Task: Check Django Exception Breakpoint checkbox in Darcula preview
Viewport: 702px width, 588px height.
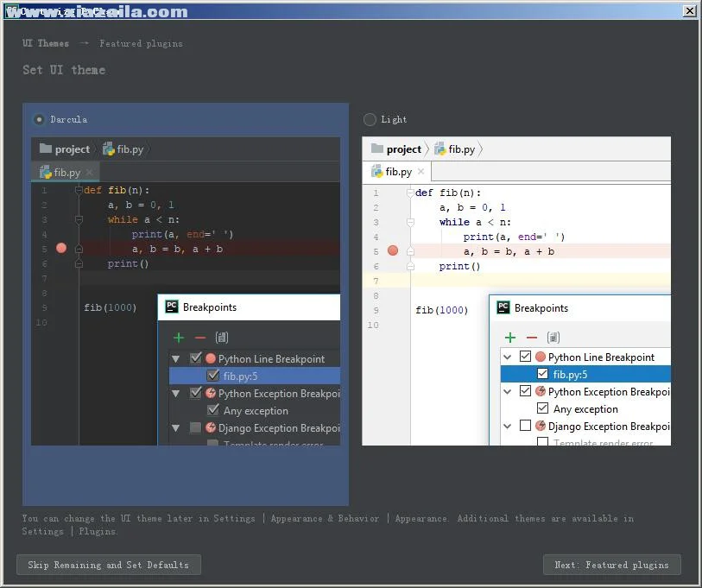Action: 195,427
